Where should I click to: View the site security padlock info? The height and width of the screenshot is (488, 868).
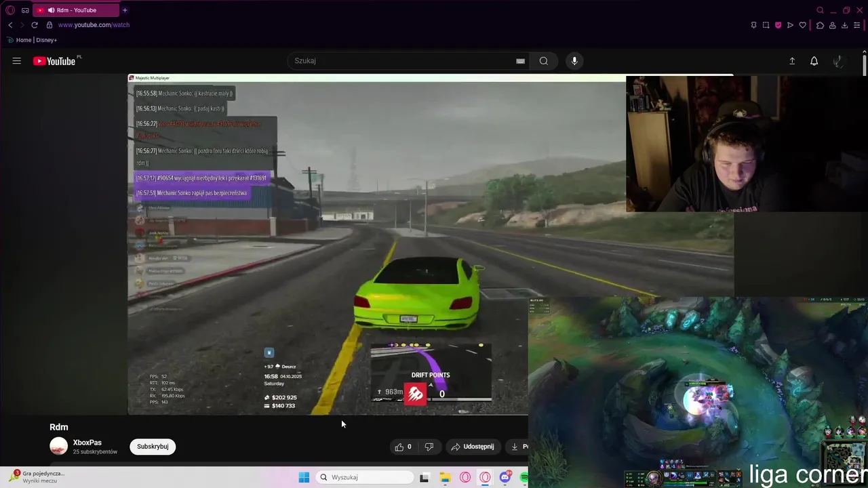(50, 25)
